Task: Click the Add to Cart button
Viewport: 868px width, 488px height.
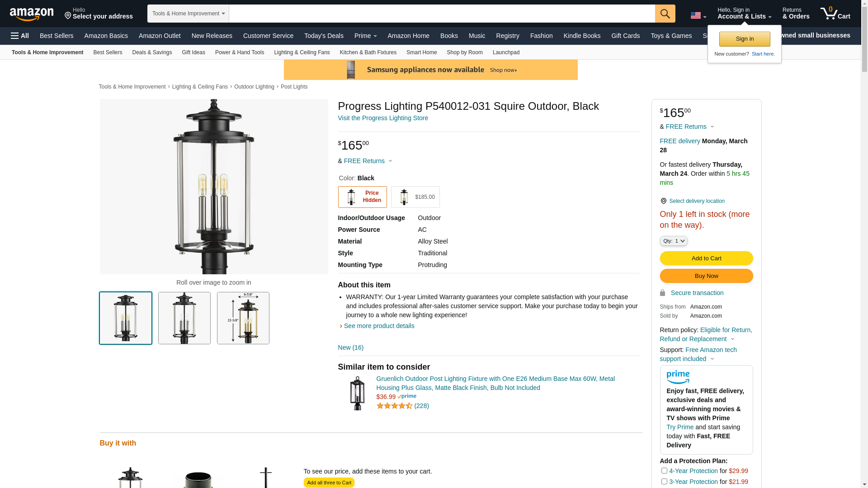Action: [706, 258]
